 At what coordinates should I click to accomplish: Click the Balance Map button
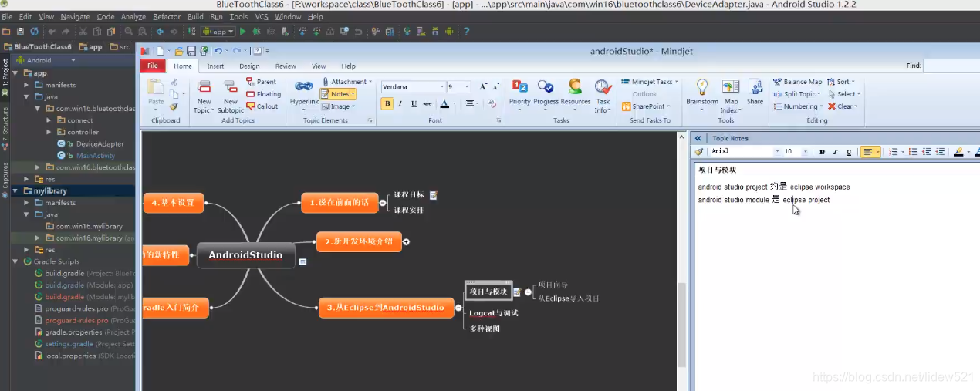pos(797,82)
